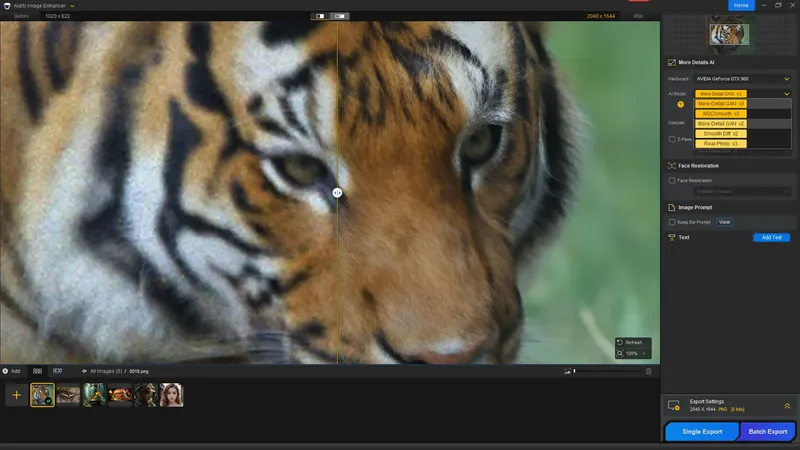Click the View prompt button
The height and width of the screenshot is (450, 800).
724,222
